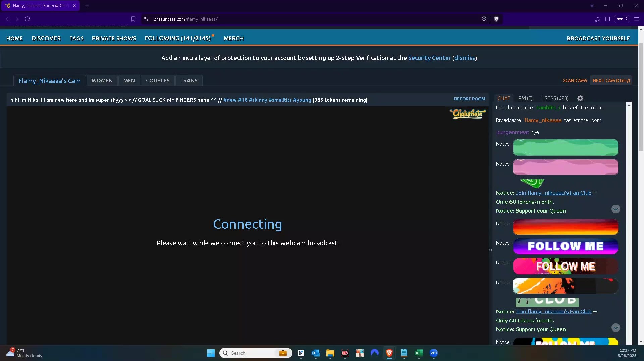The height and width of the screenshot is (361, 644).
Task: Expand the first Support your Queen notice chevron
Action: click(x=615, y=209)
